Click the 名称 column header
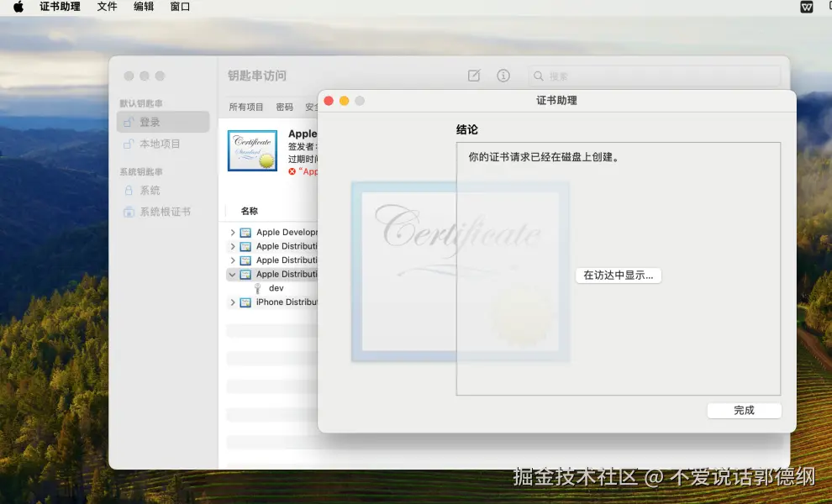Image resolution: width=832 pixels, height=504 pixels. click(x=250, y=211)
